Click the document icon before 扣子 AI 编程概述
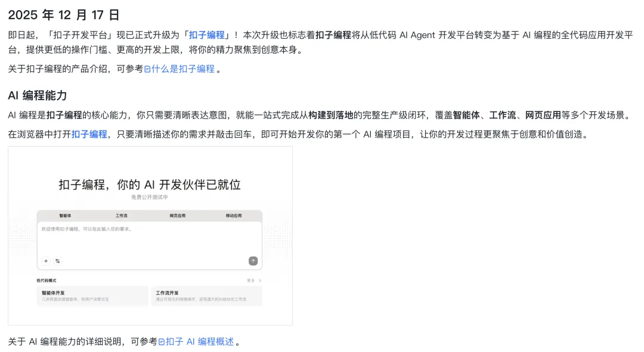Image resolution: width=644 pixels, height=352 pixels. 162,342
